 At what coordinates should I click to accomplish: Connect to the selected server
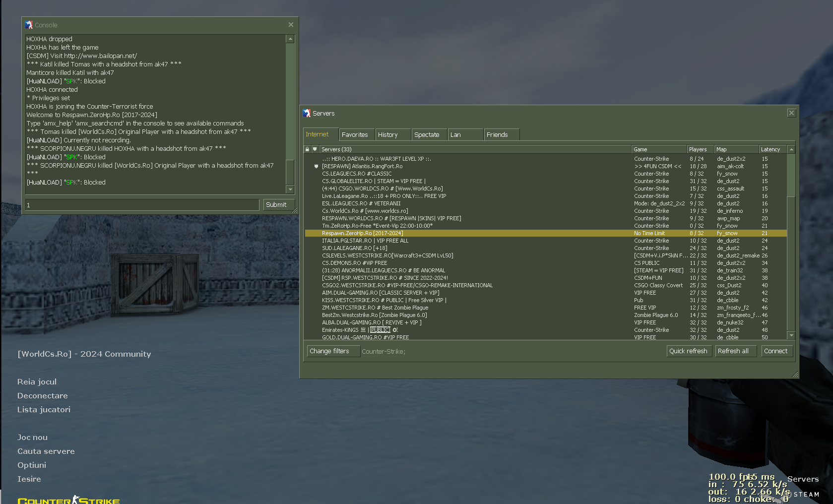click(777, 351)
